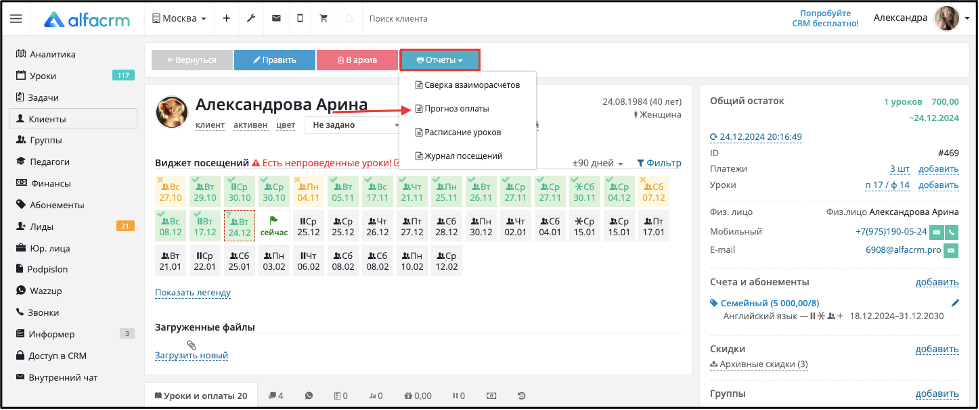Switch to Уроки и оплаты 20 tab

[x=201, y=396]
